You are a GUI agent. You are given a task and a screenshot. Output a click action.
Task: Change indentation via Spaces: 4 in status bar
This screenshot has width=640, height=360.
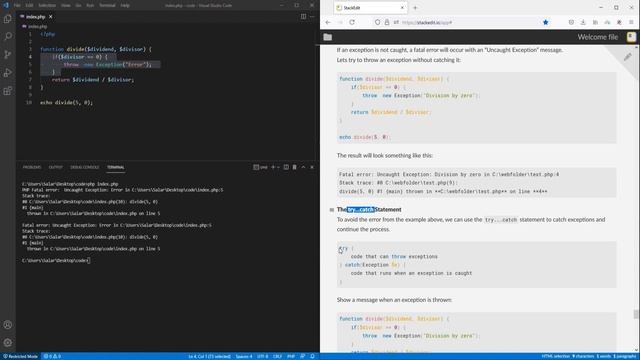tap(244, 356)
